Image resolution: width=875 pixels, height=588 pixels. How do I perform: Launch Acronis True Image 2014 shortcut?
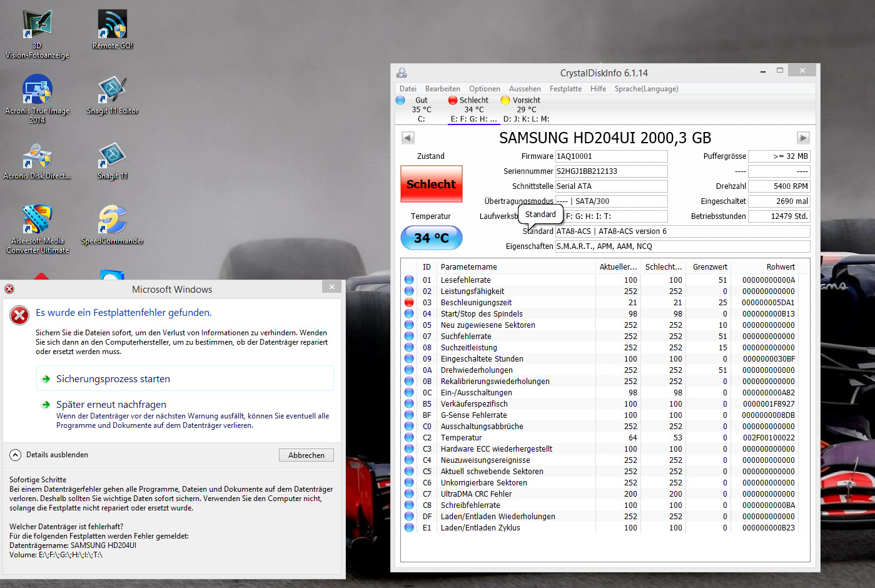37,99
